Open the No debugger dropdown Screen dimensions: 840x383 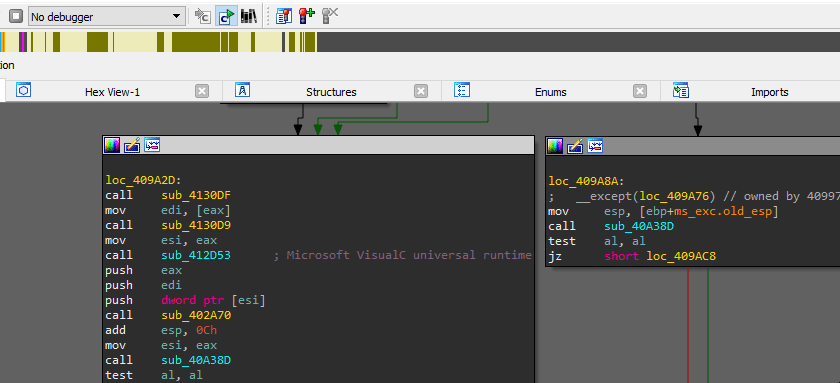107,17
